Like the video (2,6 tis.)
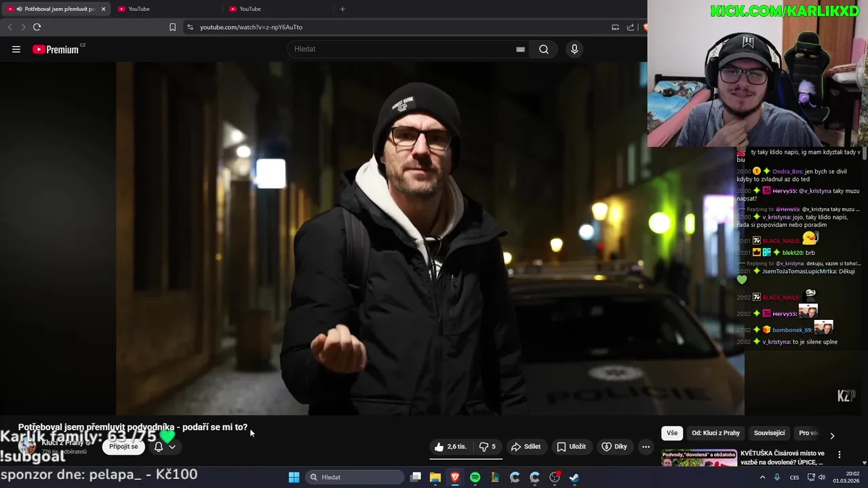868x488 pixels. click(x=450, y=447)
